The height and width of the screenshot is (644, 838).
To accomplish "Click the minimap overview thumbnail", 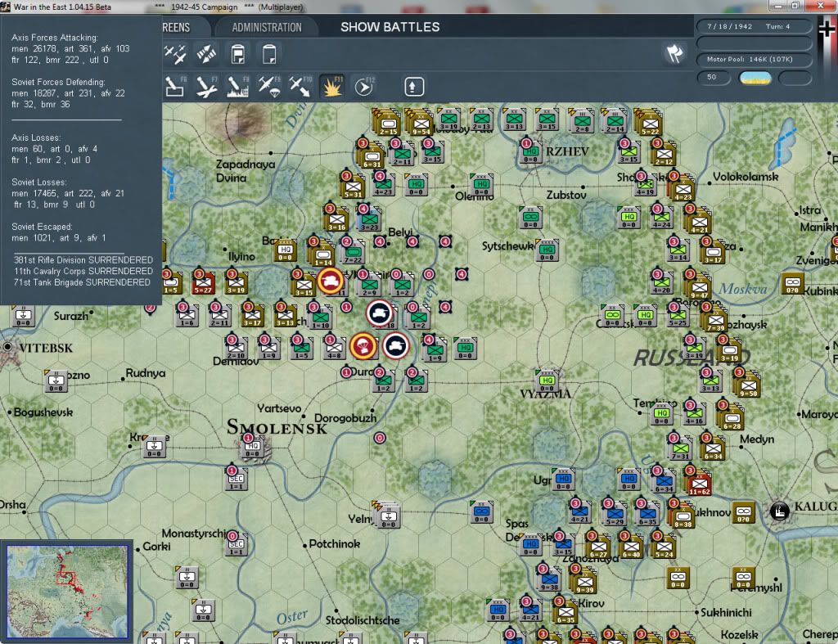I will point(67,591).
